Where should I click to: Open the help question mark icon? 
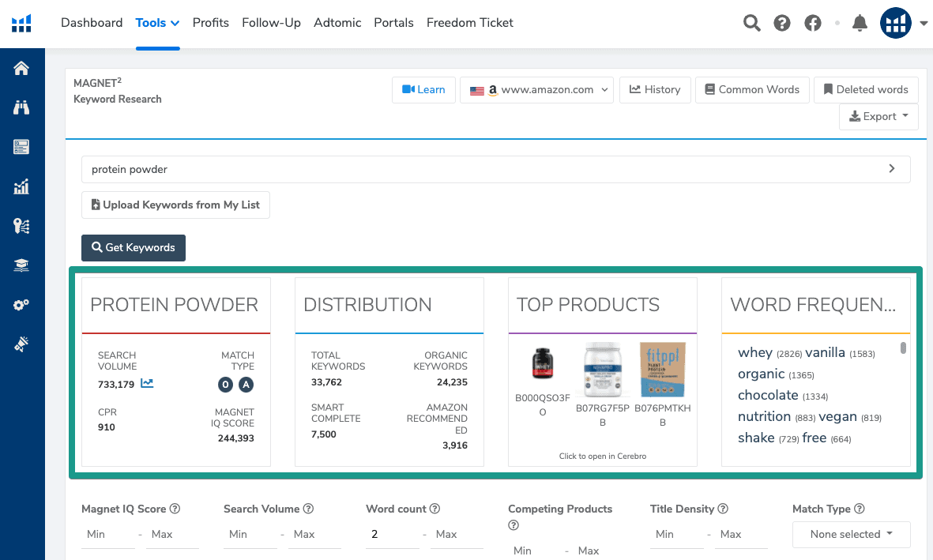[782, 23]
